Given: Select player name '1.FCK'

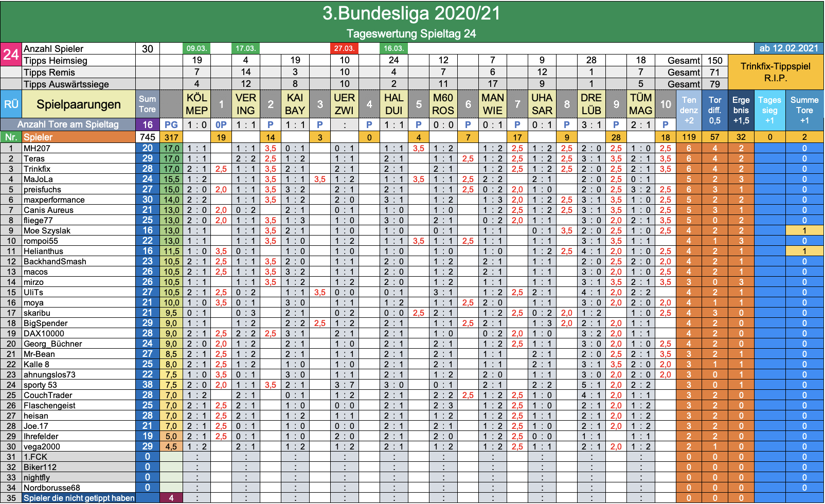Looking at the screenshot, I should pos(35,457).
